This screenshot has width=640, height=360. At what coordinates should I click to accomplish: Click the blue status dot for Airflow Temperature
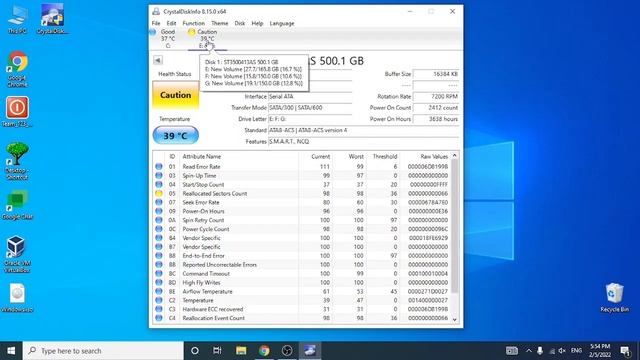(x=159, y=291)
